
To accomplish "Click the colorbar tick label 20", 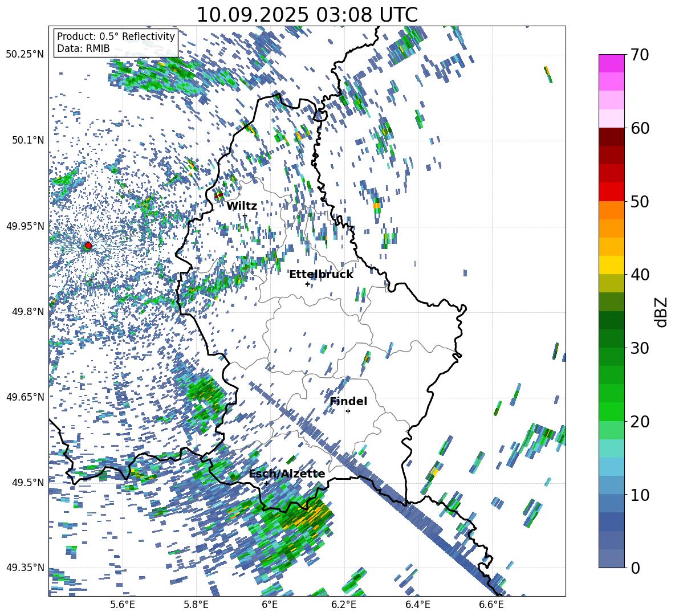I will tap(639, 422).
